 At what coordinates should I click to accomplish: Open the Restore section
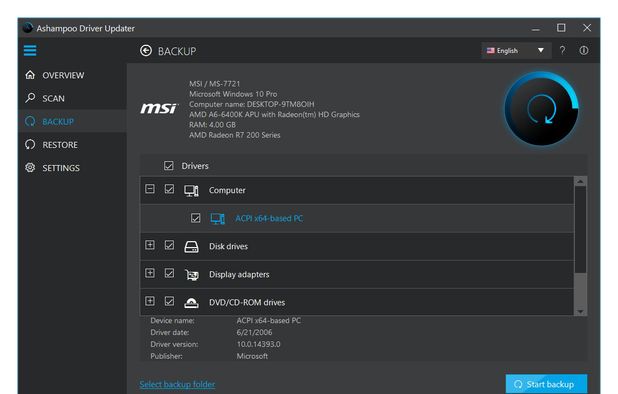[x=72, y=145]
